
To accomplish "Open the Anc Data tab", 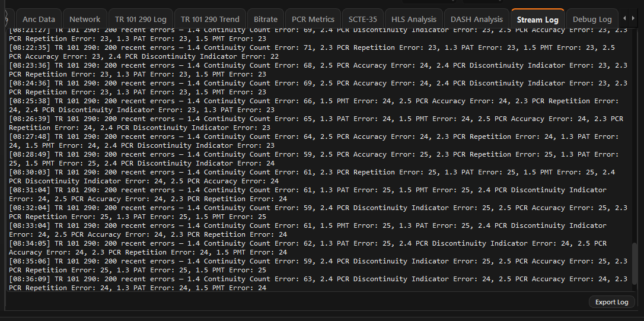I will pyautogui.click(x=39, y=19).
